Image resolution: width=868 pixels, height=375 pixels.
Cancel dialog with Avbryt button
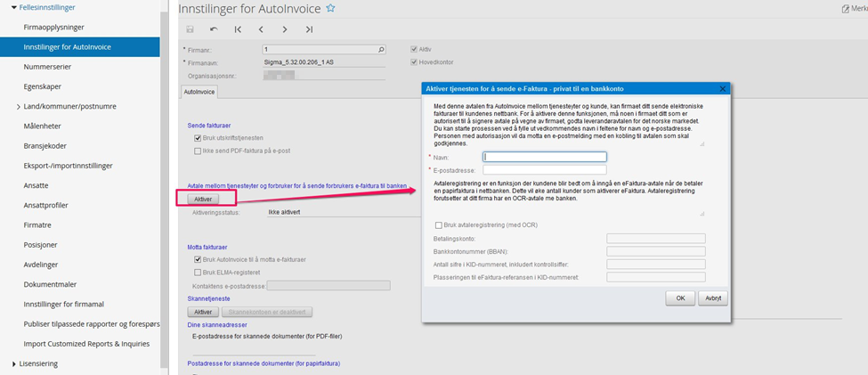(x=712, y=298)
